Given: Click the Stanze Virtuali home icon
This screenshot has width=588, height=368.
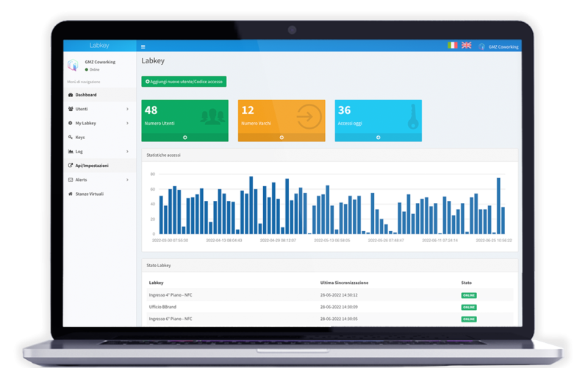Looking at the screenshot, I should (x=70, y=194).
